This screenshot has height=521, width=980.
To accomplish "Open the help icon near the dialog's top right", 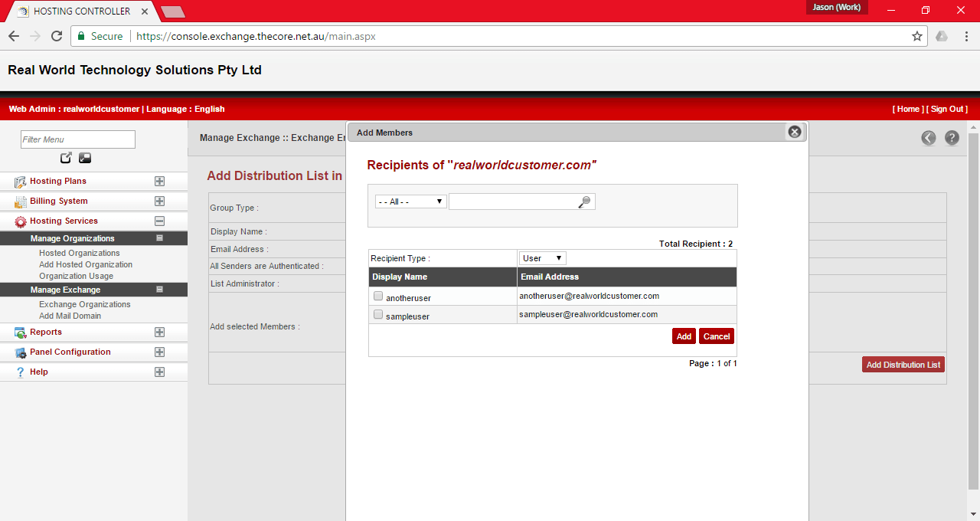I will tap(950, 138).
